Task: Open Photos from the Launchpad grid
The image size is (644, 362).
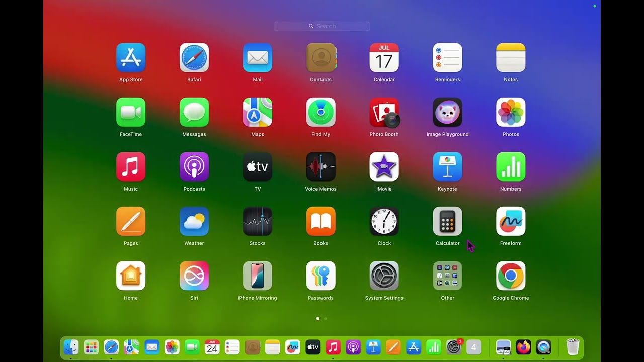Action: (511, 112)
